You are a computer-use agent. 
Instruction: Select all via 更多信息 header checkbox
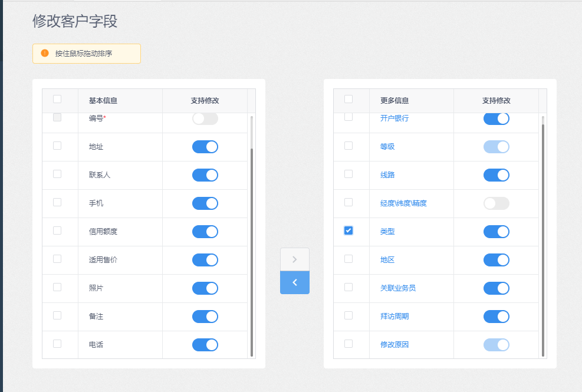pos(348,99)
